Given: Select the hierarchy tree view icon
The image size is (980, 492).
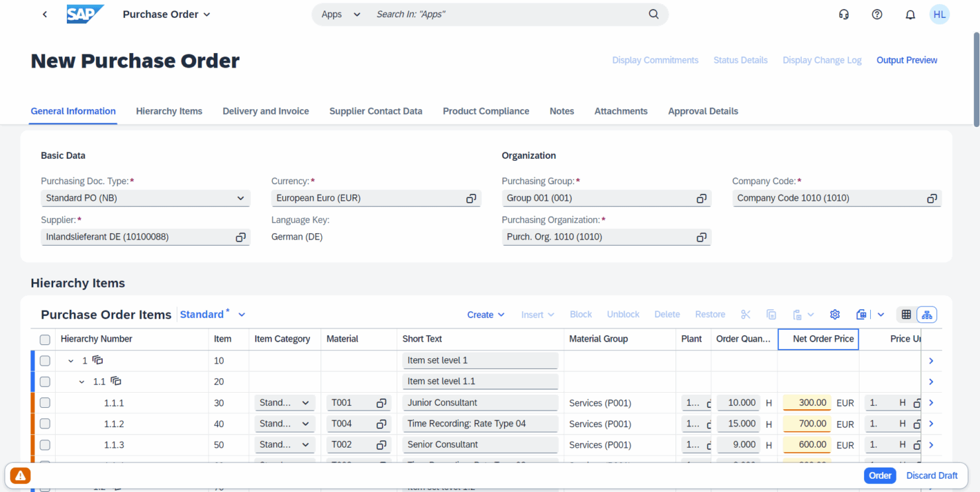Looking at the screenshot, I should (x=926, y=314).
